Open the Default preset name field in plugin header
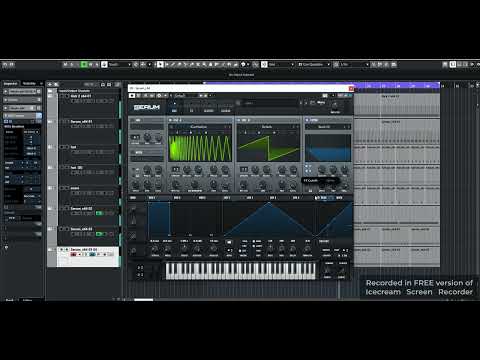This screenshot has height=360, width=480. [185, 96]
